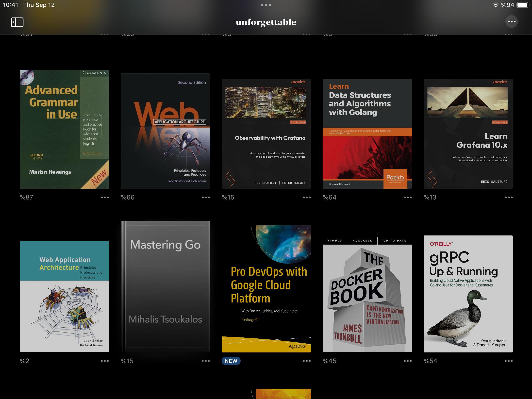The height and width of the screenshot is (399, 532).
Task: Open Learn Grafana 10.x book cover
Action: click(x=468, y=134)
